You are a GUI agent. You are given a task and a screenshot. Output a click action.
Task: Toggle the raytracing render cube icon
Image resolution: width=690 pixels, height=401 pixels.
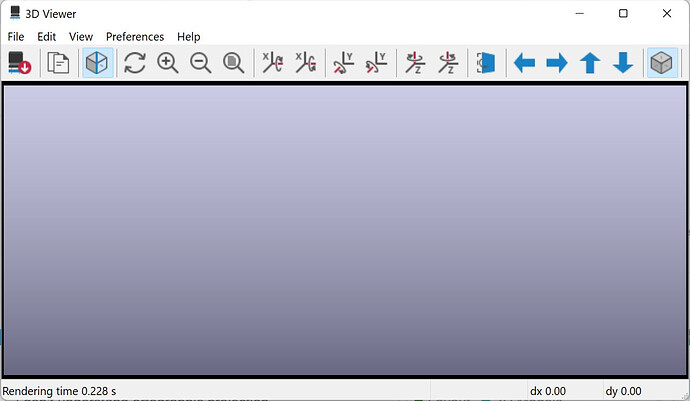tap(97, 63)
